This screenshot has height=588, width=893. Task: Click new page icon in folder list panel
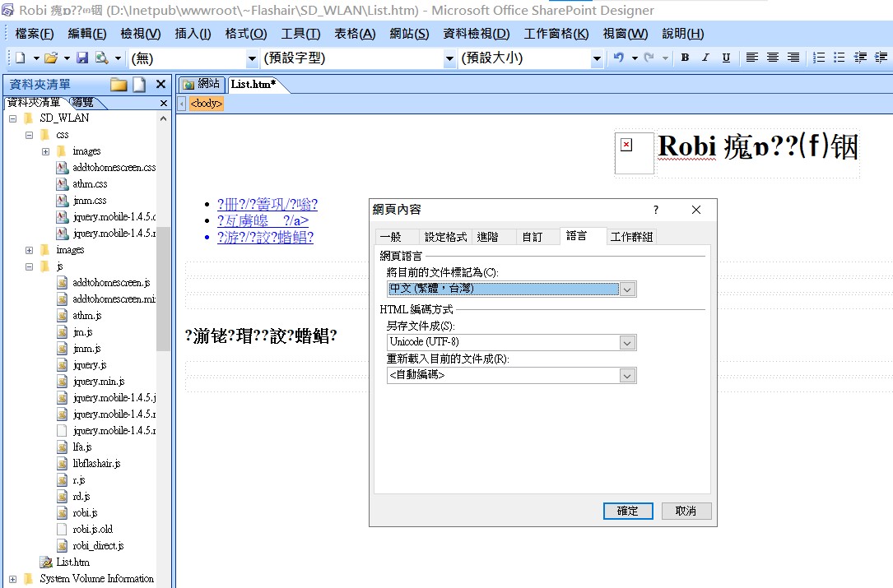click(140, 85)
